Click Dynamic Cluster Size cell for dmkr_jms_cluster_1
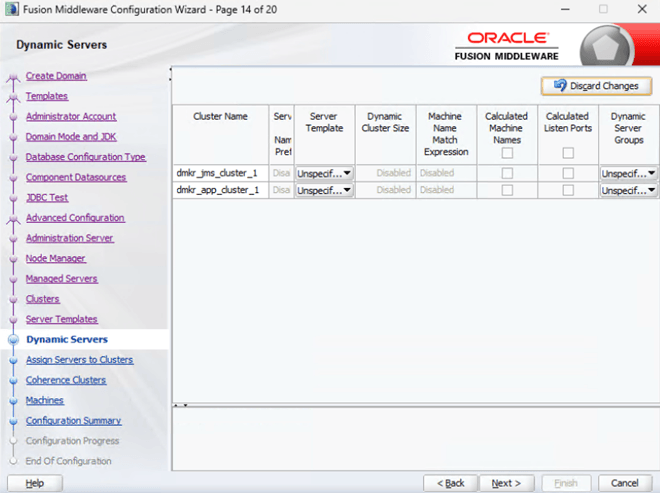The height and width of the screenshot is (493, 660). 386,173
